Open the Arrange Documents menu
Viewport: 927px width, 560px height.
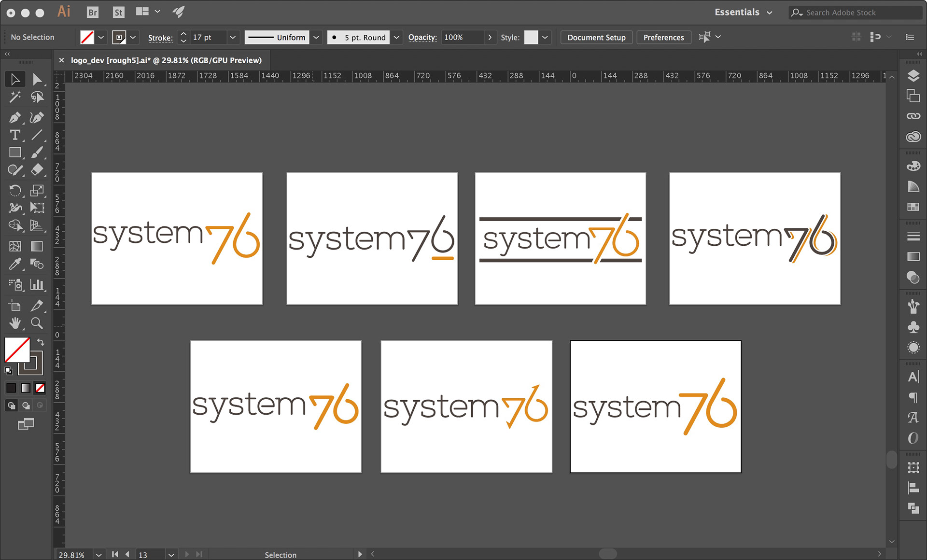tap(147, 12)
